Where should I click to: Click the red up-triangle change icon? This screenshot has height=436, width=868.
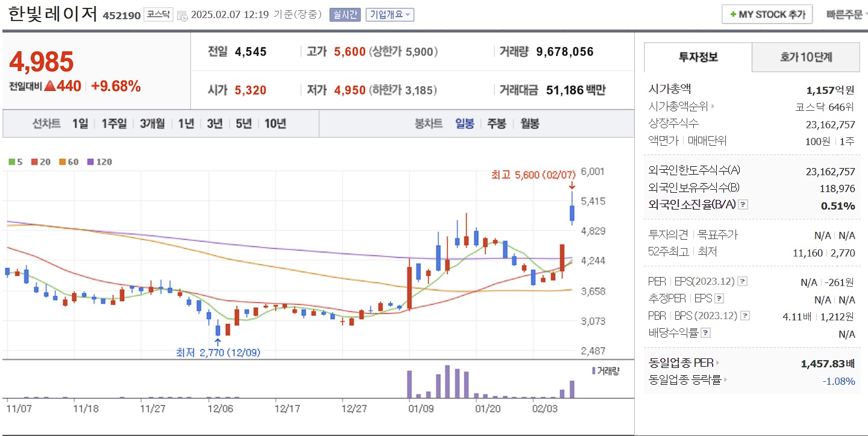49,87
